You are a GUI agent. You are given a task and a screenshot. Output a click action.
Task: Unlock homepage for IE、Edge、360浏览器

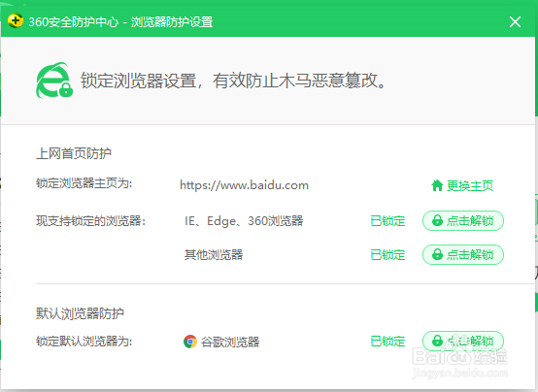pyautogui.click(x=463, y=220)
